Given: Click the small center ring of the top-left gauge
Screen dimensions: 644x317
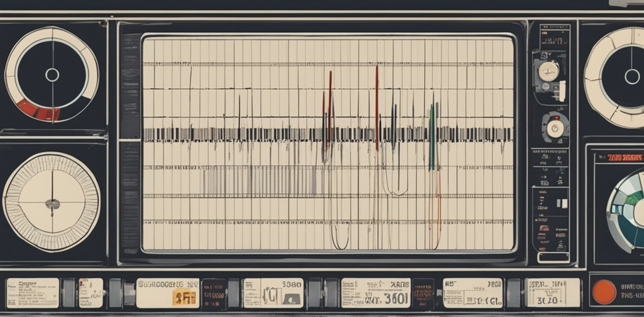Looking at the screenshot, I should pyautogui.click(x=52, y=75).
